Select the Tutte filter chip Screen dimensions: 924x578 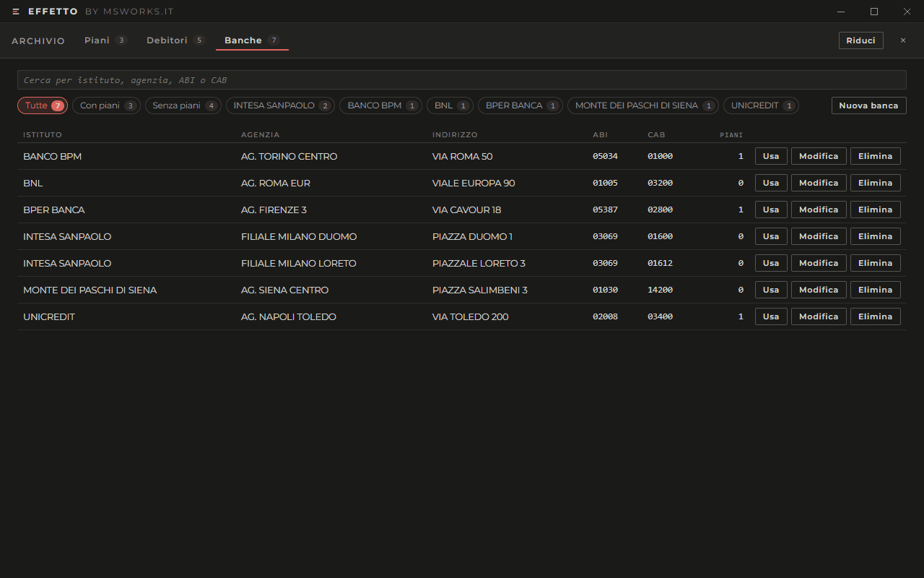pyautogui.click(x=43, y=105)
